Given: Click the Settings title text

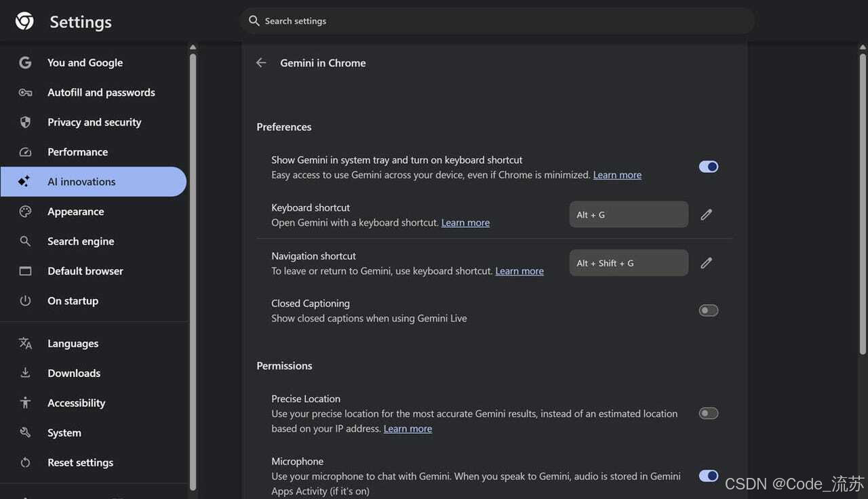Looking at the screenshot, I should [x=81, y=22].
